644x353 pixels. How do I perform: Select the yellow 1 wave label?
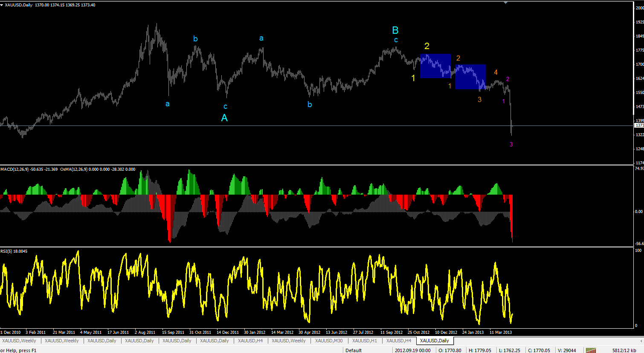413,78
